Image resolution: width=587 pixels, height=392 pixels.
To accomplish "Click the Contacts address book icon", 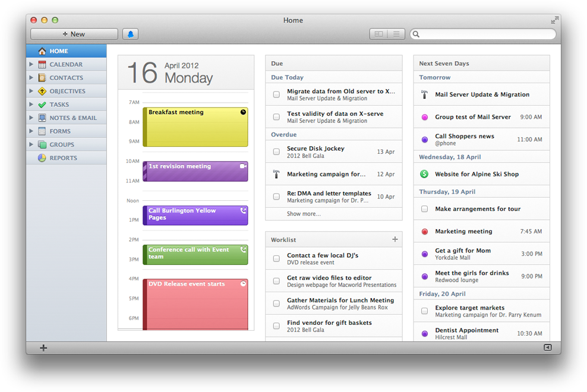I will pyautogui.click(x=42, y=78).
